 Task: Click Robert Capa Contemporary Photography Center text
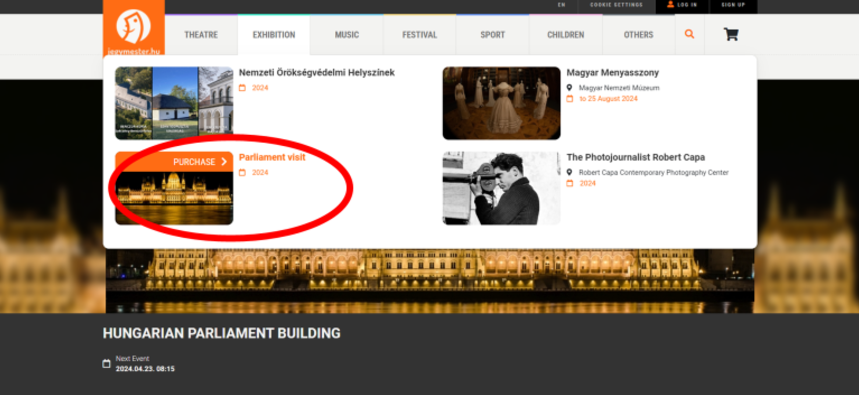pos(654,173)
